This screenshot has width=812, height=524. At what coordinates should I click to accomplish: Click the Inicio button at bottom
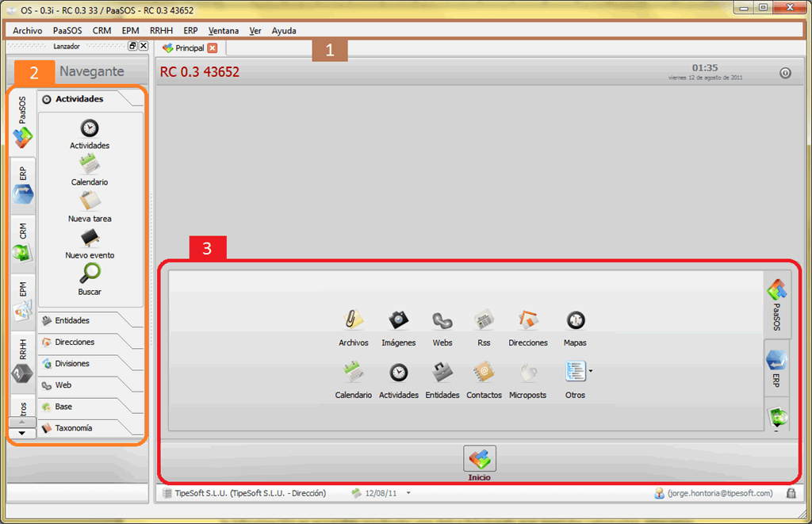click(x=480, y=462)
